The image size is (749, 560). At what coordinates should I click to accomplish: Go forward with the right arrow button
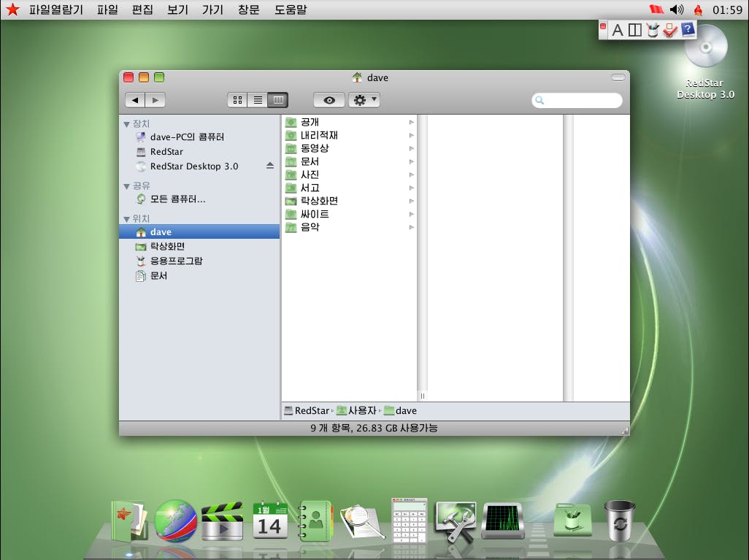[x=155, y=100]
